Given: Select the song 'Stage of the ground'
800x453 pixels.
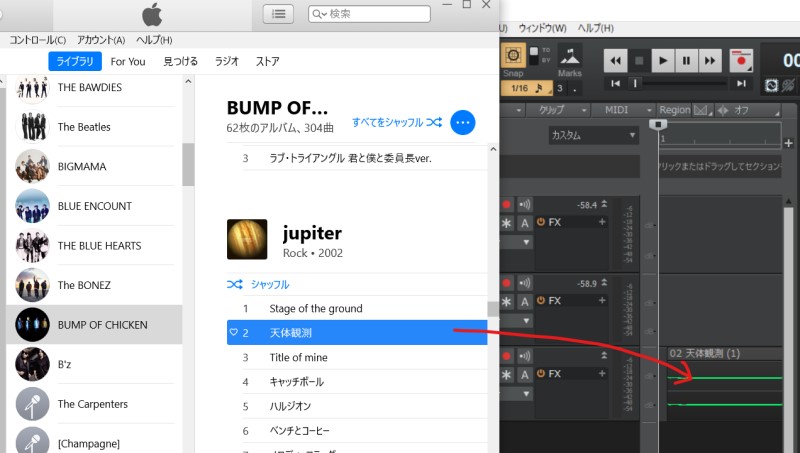Looking at the screenshot, I should tap(357, 308).
